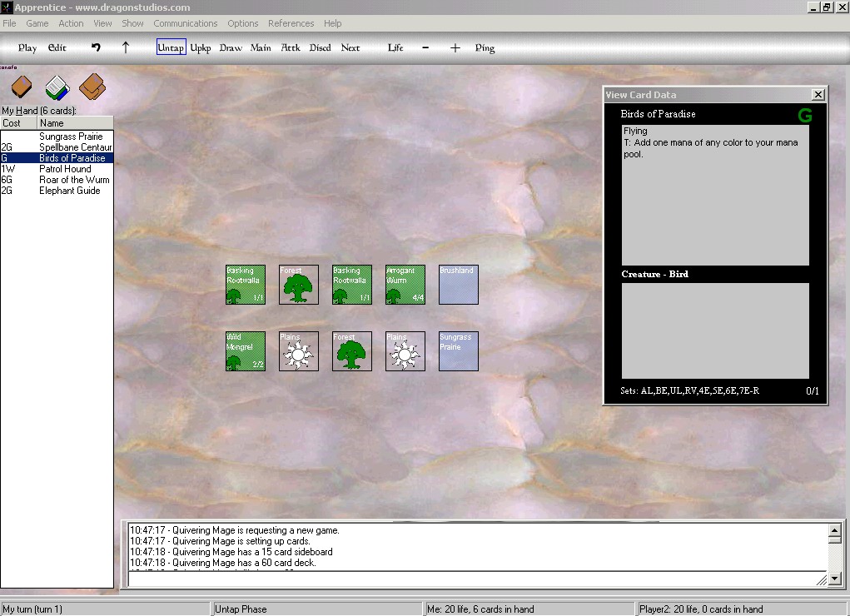Click the Draw phase button
Viewport: 850px width, 616px height.
(x=231, y=47)
